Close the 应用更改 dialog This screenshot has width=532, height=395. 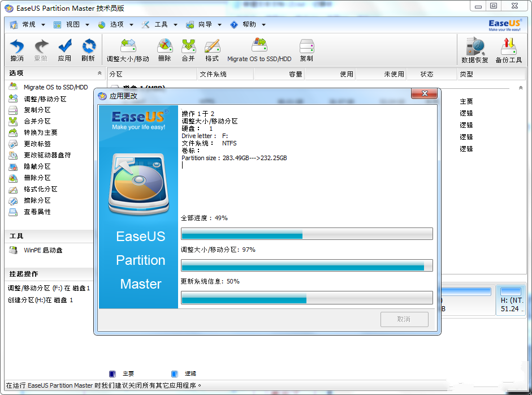(425, 93)
